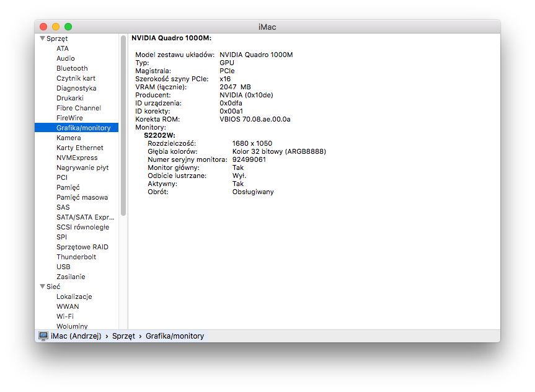Select Lokalizacje under Sieć
The width and height of the screenshot is (535, 392).
click(74, 296)
